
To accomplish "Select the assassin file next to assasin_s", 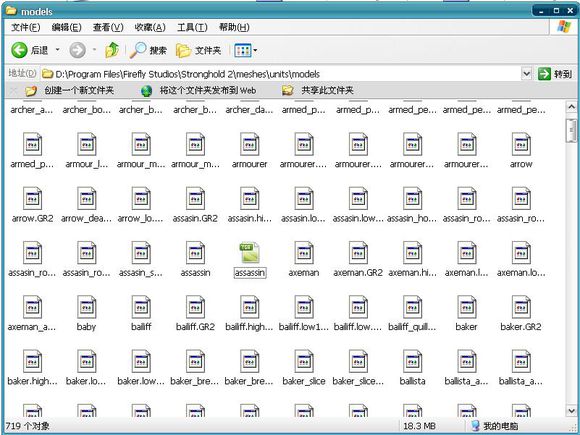I will coord(195,253).
